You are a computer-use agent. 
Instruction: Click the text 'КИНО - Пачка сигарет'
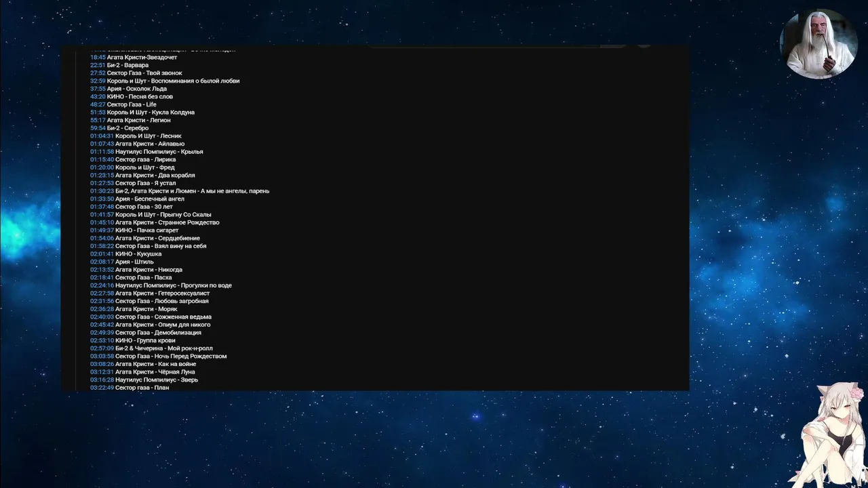pyautogui.click(x=147, y=230)
